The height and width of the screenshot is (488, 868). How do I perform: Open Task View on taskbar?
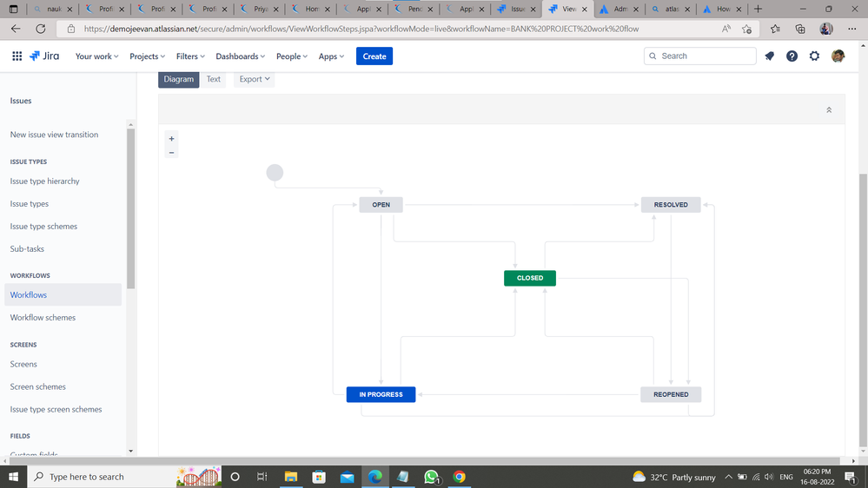(262, 477)
